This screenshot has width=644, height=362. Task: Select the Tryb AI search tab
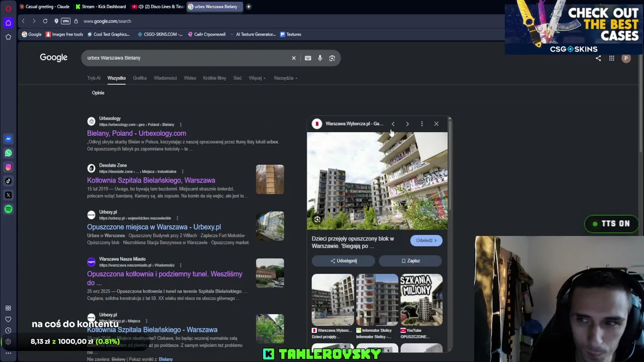point(94,78)
